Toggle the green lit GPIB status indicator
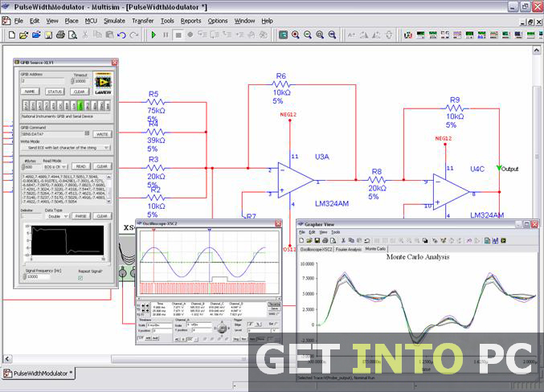The height and width of the screenshot is (392, 544). pos(80,105)
